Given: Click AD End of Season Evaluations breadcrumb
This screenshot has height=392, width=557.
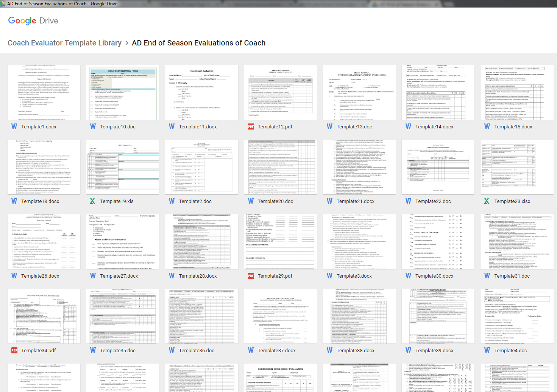Looking at the screenshot, I should click(198, 43).
